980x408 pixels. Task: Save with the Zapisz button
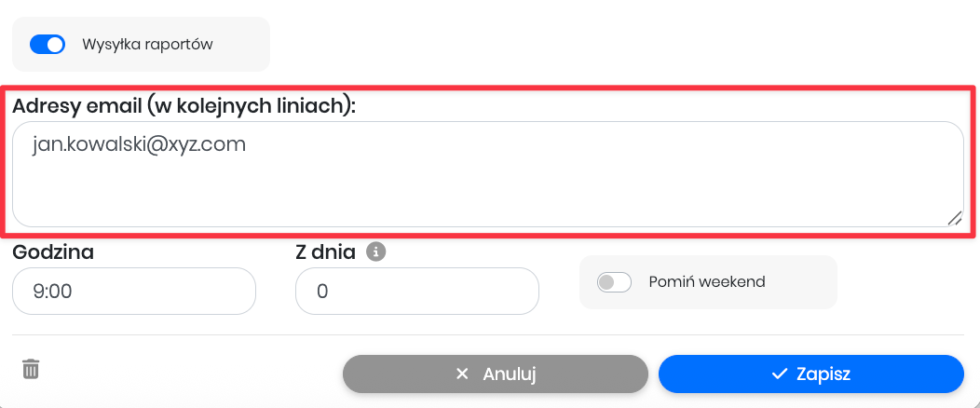[810, 374]
